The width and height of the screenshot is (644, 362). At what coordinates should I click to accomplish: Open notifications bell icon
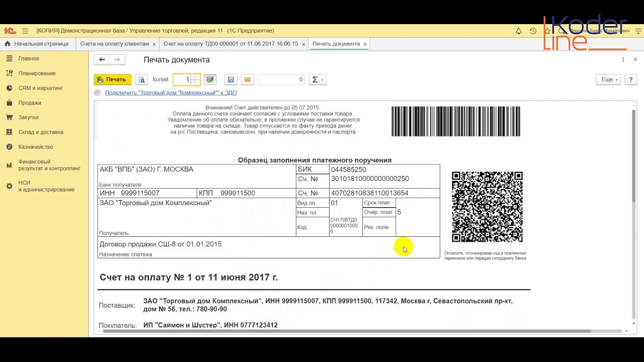coord(519,31)
